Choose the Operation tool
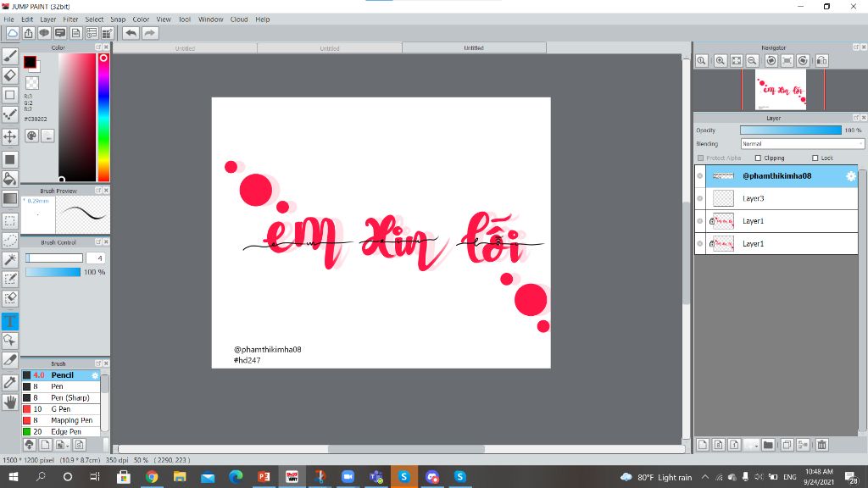 [10, 341]
